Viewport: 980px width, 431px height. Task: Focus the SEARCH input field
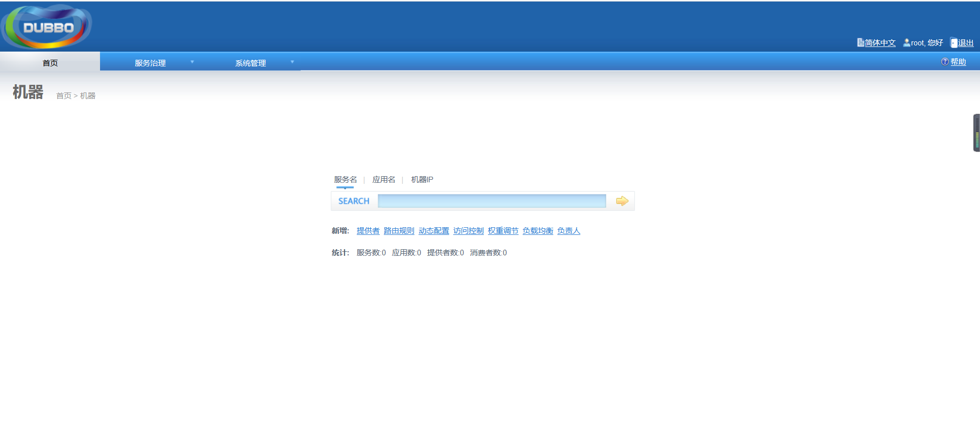pyautogui.click(x=492, y=201)
